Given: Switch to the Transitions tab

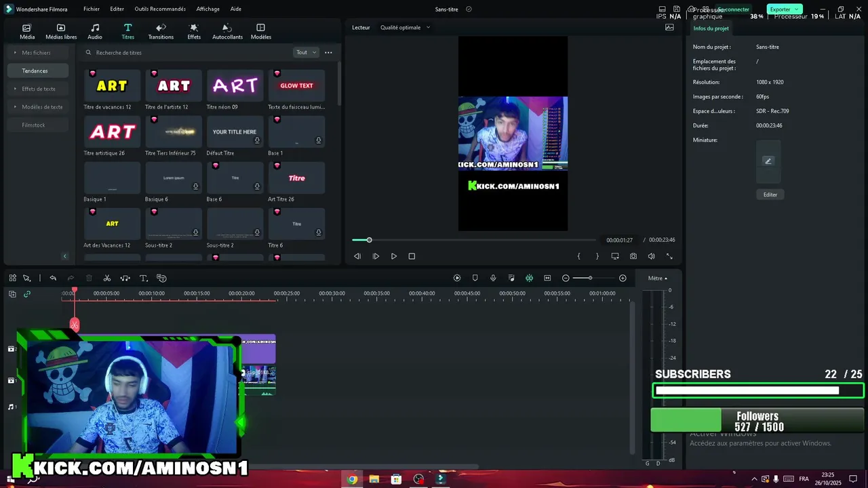Looking at the screenshot, I should (x=161, y=32).
